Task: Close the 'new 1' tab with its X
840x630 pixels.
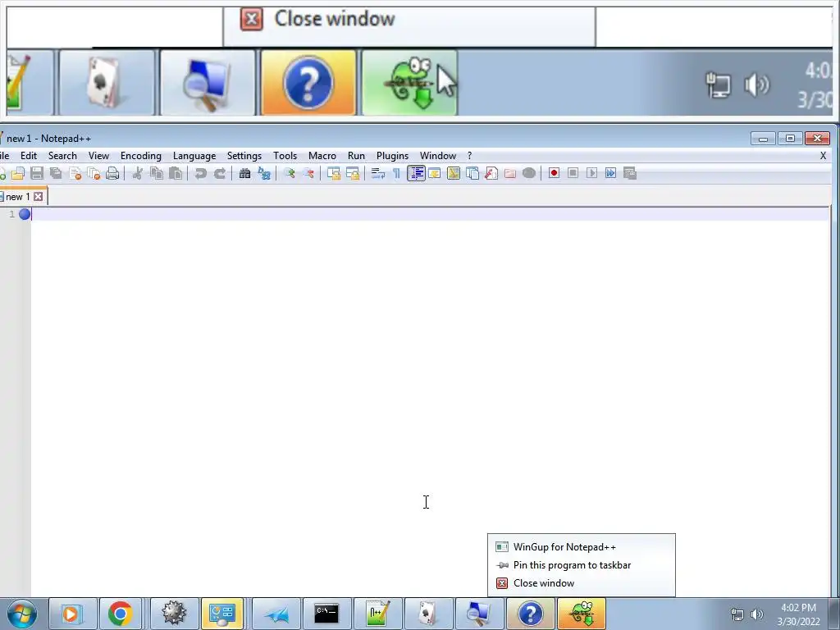Action: (38, 197)
